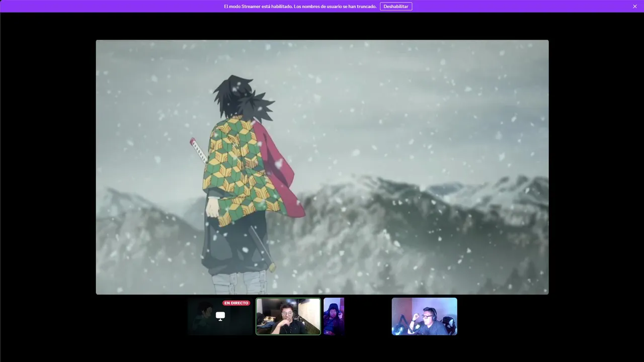Dismiss the Streamer mode banner with the X

click(x=635, y=7)
